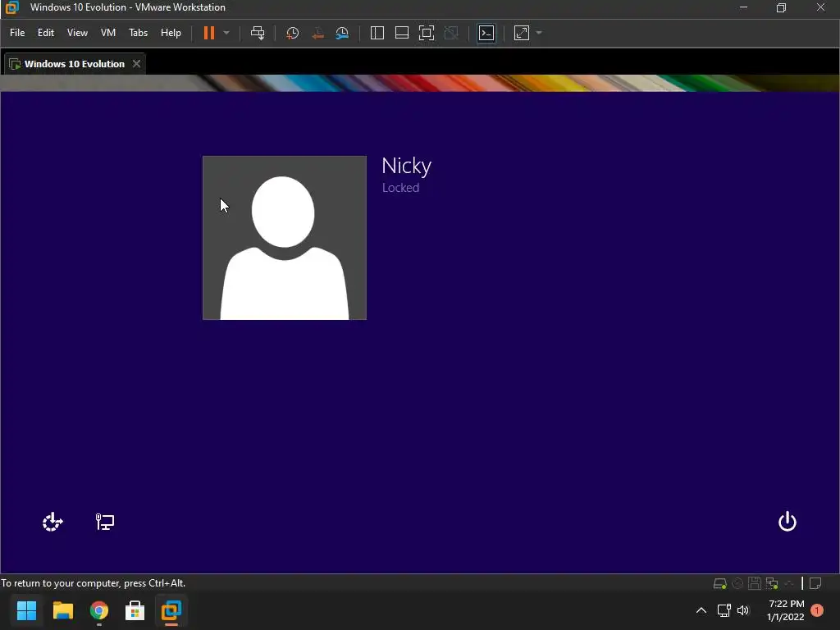Open the clock and date flyout

coord(786,610)
